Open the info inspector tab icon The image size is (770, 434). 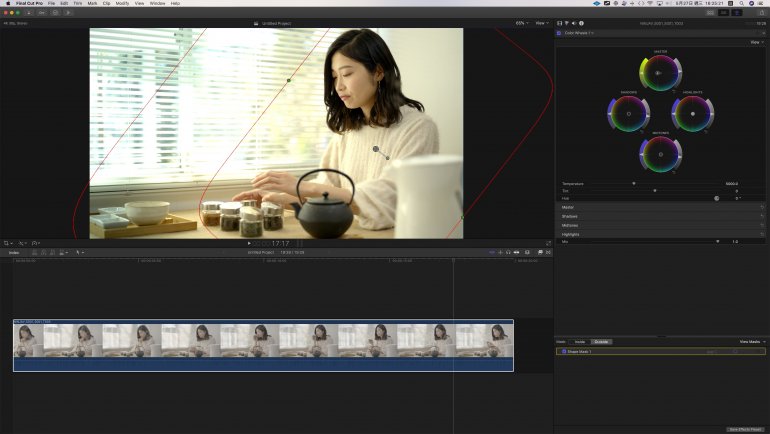581,22
